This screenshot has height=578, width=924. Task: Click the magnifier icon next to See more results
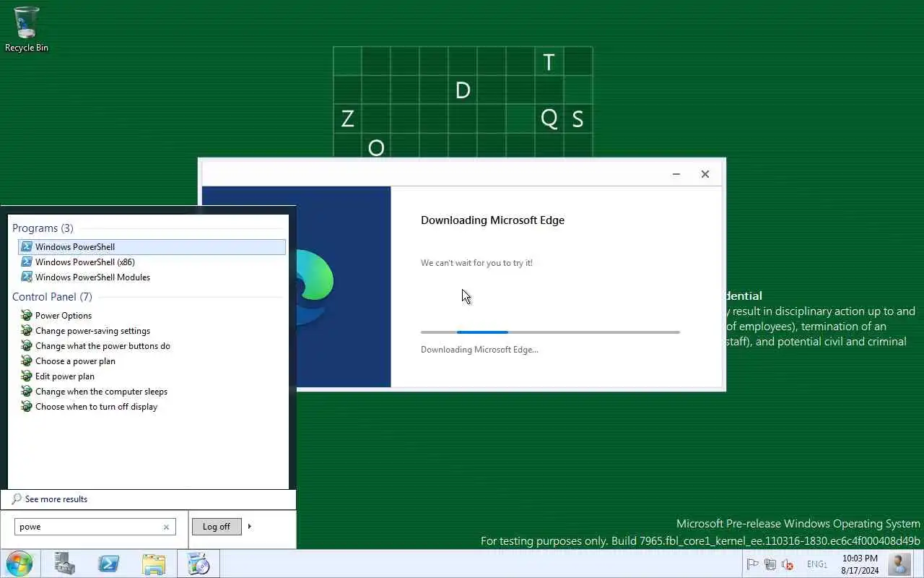pyautogui.click(x=17, y=499)
